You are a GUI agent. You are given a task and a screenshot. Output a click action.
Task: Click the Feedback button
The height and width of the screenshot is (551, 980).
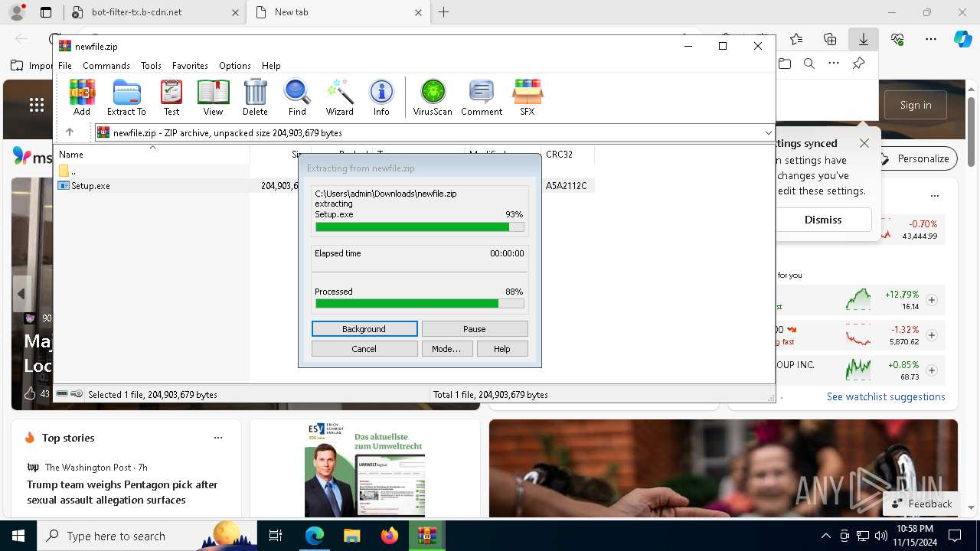click(921, 504)
